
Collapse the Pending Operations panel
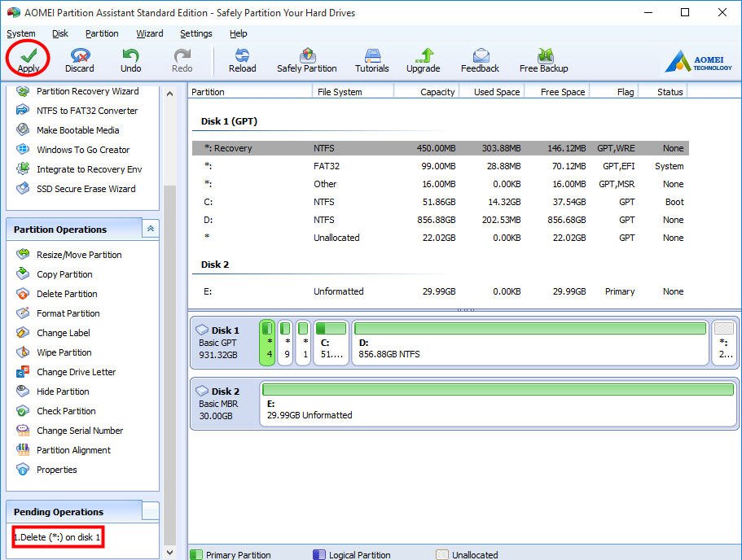[x=150, y=511]
